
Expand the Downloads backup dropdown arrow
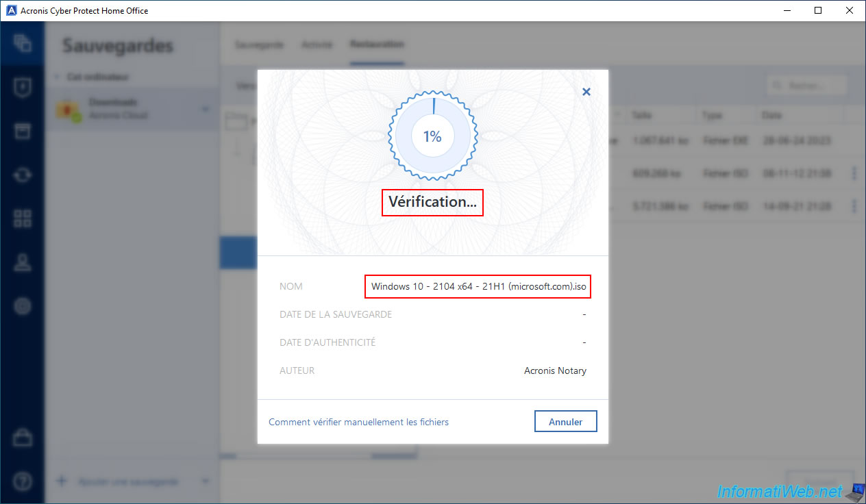[205, 110]
